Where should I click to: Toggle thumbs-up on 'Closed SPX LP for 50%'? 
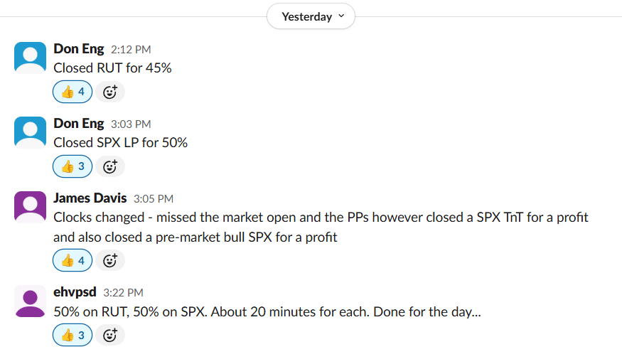click(x=73, y=166)
